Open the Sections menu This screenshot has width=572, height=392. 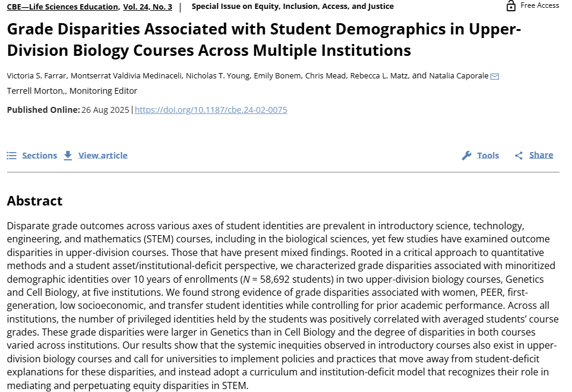tap(39, 156)
